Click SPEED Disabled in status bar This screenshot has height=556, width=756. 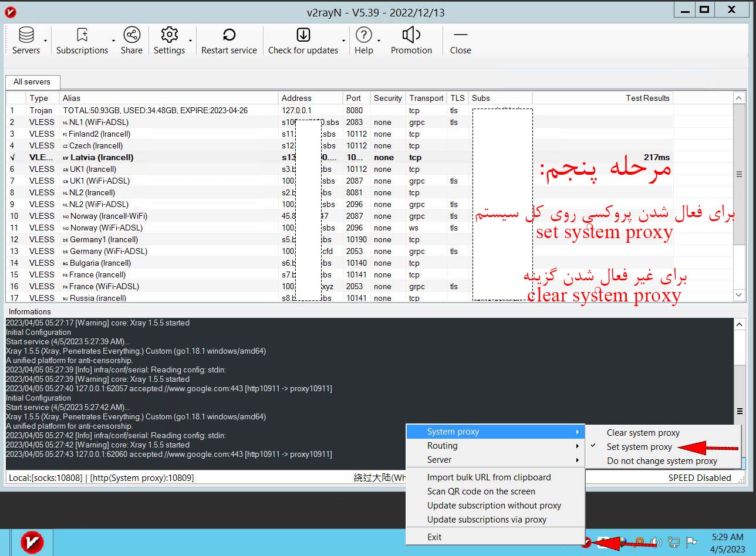tap(700, 478)
